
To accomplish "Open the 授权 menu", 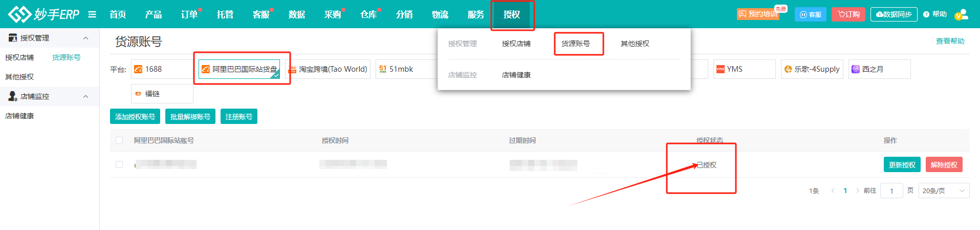I will tap(512, 14).
